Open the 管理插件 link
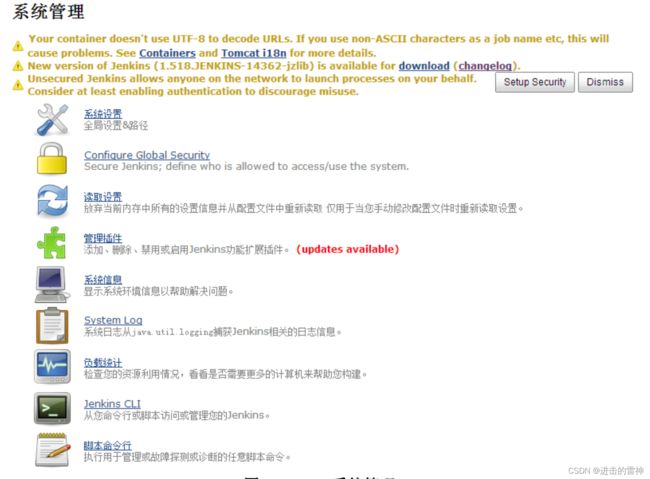The image size is (650, 479). click(103, 238)
